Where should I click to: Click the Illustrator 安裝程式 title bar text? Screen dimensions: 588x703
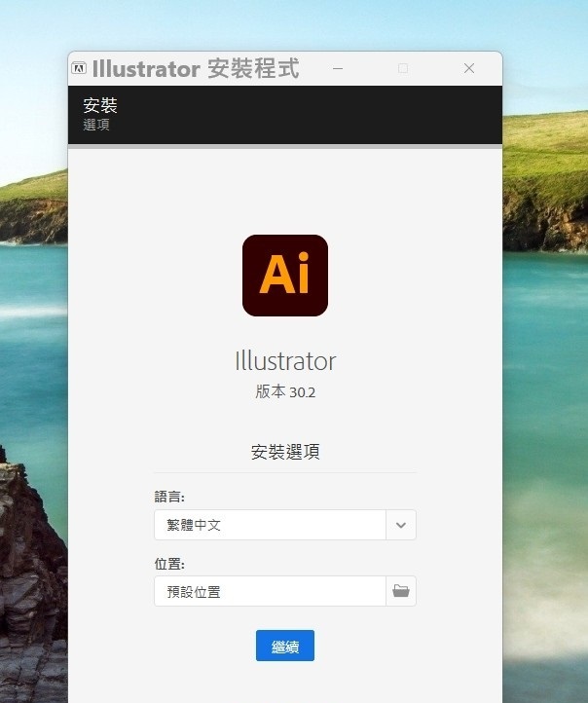coord(196,68)
